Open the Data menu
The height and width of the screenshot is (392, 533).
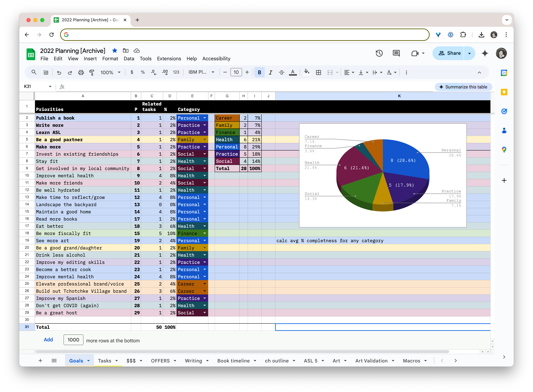click(129, 59)
